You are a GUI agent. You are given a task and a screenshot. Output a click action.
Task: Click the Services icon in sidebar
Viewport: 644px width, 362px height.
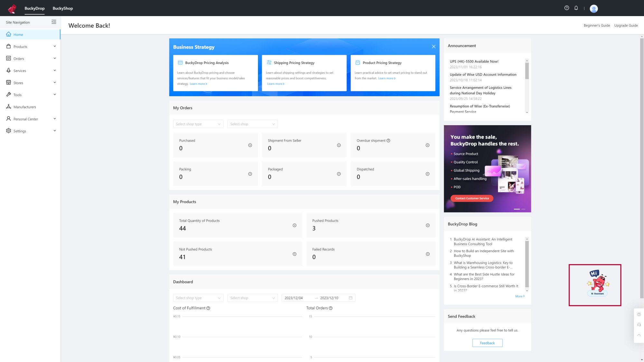pos(9,70)
